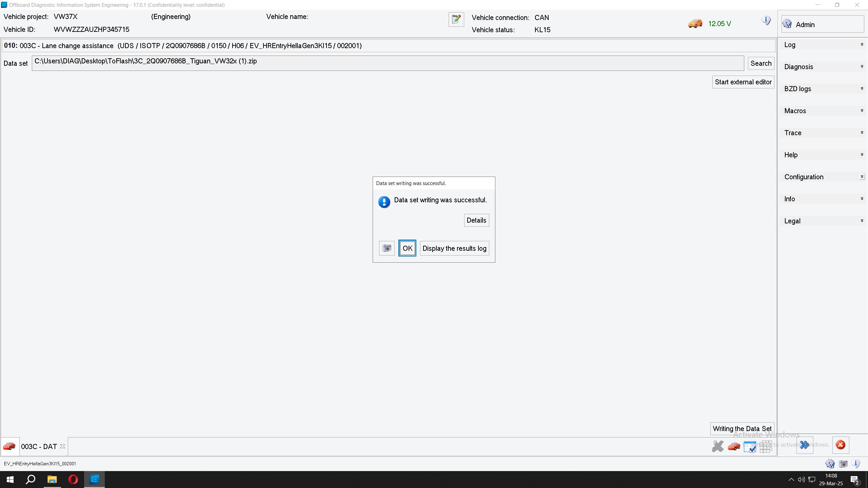Screen dimensions: 868x488
Task: Click the camera screenshot icon in dialog
Action: 387,248
